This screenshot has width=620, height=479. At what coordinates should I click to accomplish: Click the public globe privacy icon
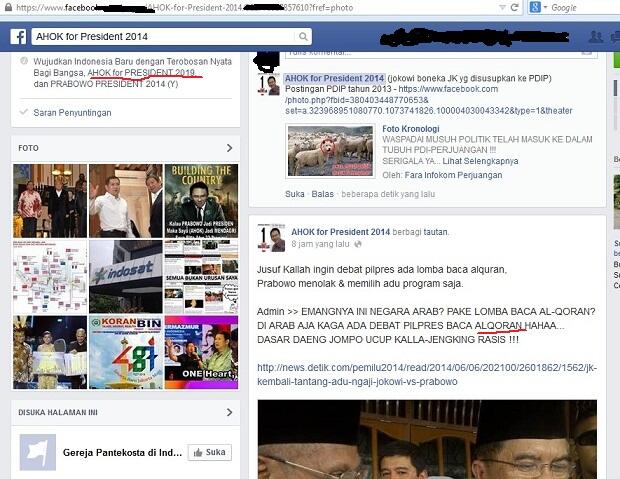click(358, 244)
